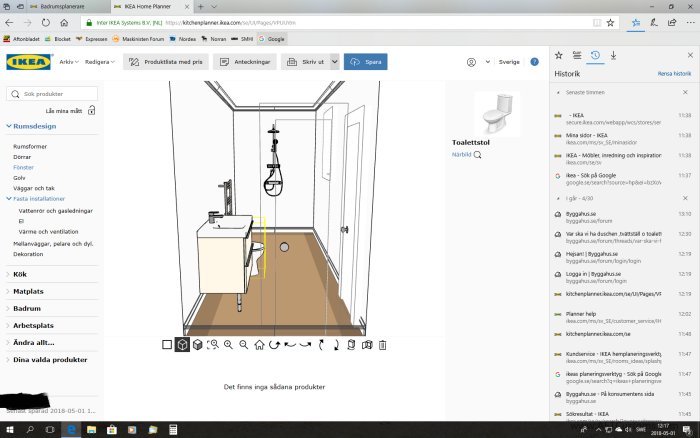Screen dimensions: 700x438
Task: Reset view with the home icon
Action: [x=259, y=345]
